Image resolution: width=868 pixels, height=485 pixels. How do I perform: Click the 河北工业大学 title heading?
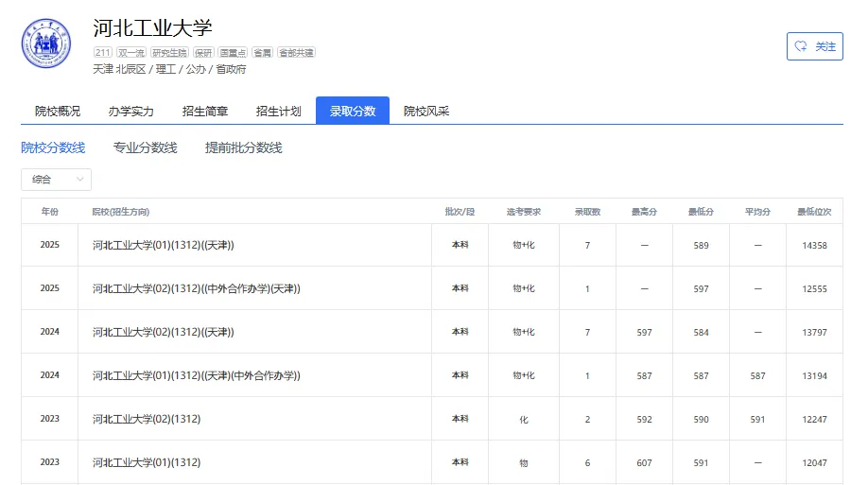tap(152, 27)
